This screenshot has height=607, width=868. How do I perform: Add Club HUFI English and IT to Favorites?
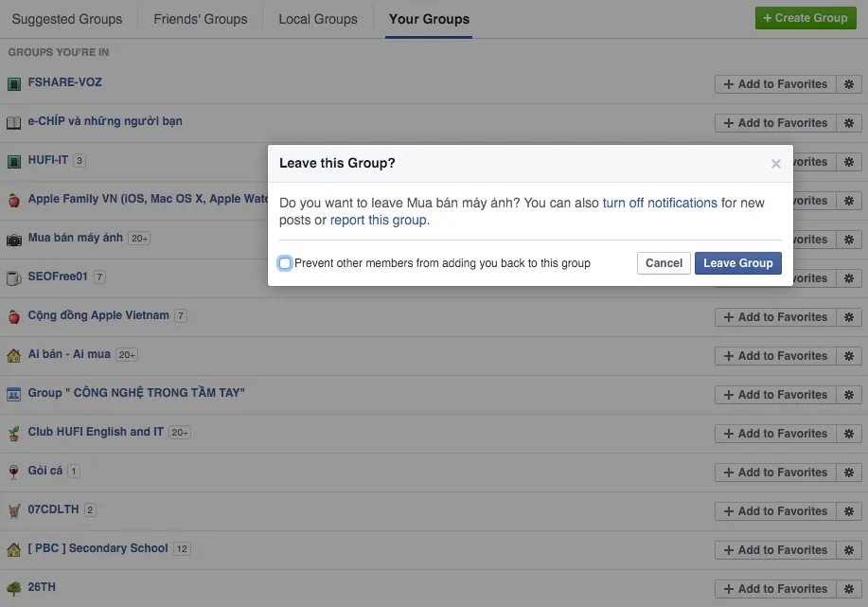point(775,433)
